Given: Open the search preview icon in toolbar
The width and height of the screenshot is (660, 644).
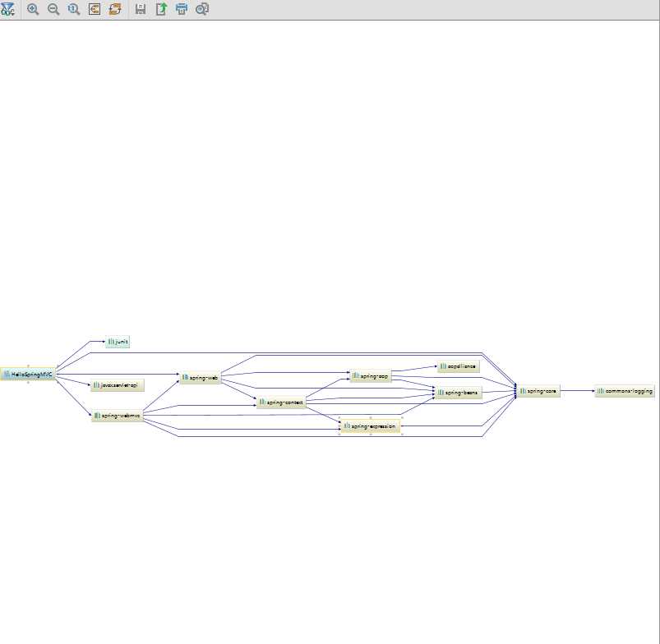Looking at the screenshot, I should (202, 9).
